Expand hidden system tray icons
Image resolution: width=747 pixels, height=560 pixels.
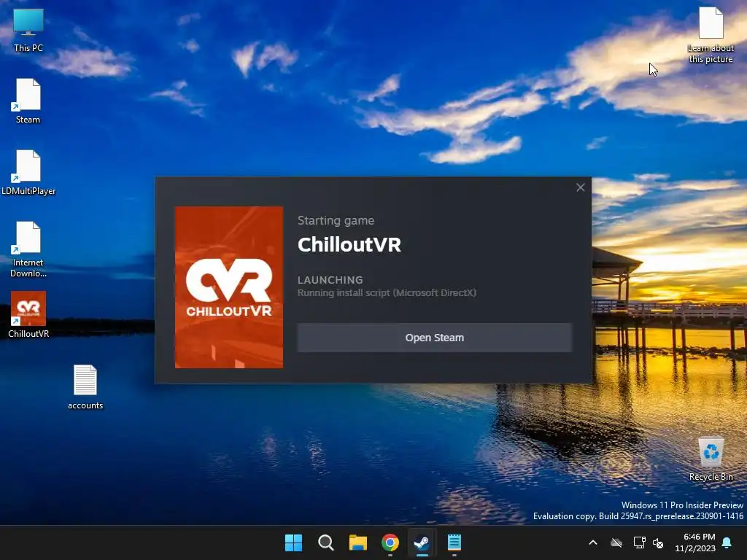593,542
